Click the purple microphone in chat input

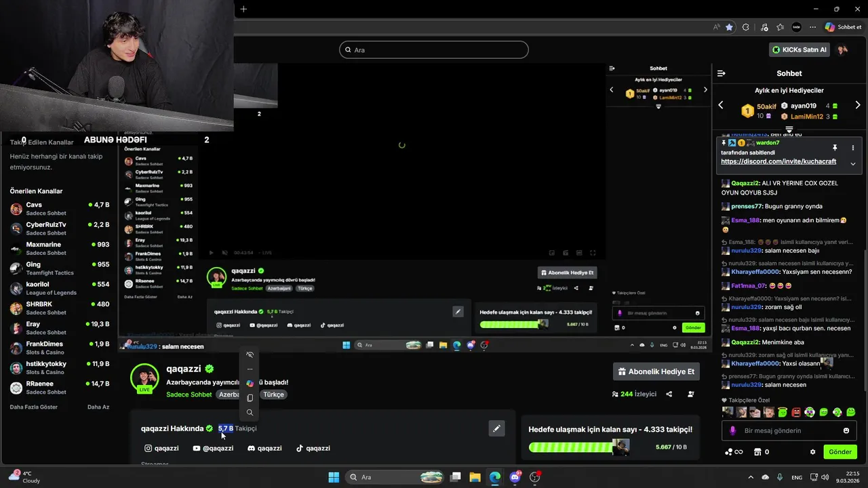[732, 430]
